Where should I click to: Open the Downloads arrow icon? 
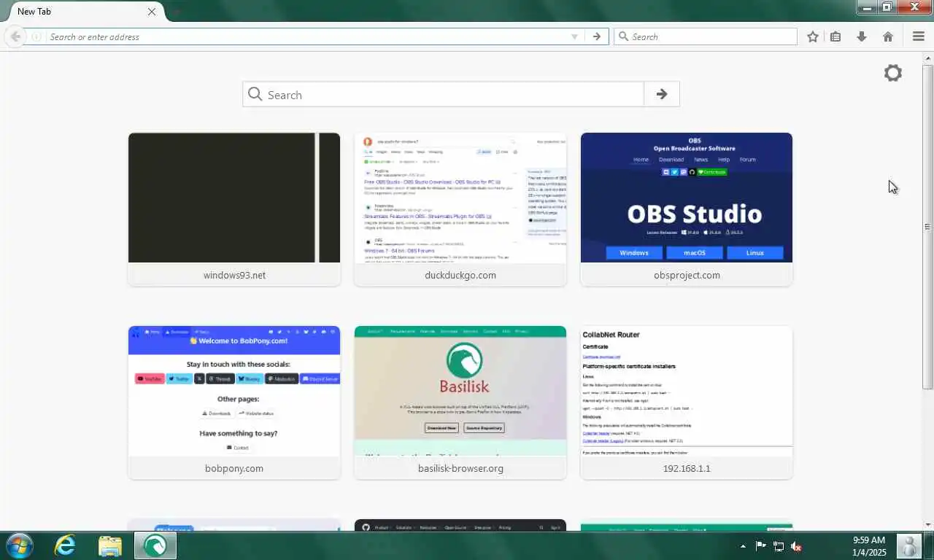(862, 36)
